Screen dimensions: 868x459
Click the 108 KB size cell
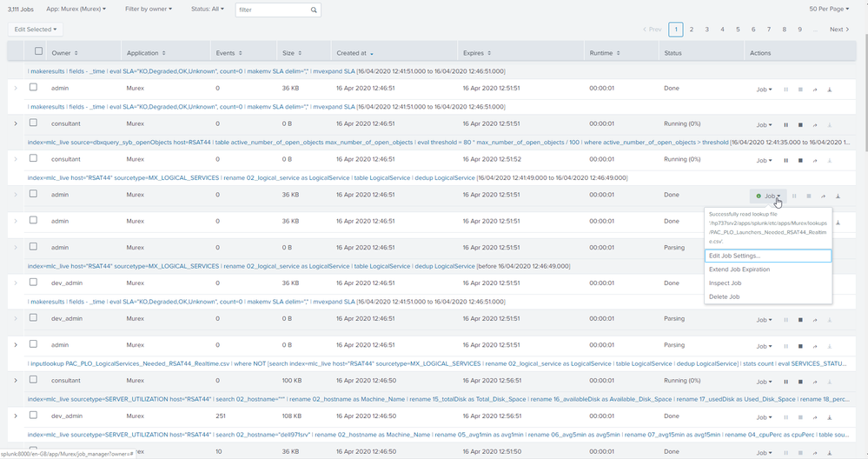pos(292,416)
